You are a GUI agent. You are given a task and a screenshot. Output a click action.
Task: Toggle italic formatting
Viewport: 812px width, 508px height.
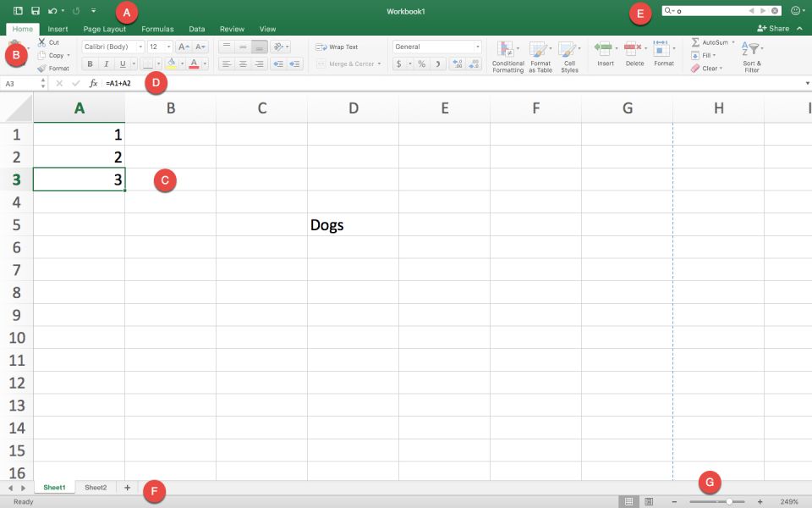click(x=107, y=63)
